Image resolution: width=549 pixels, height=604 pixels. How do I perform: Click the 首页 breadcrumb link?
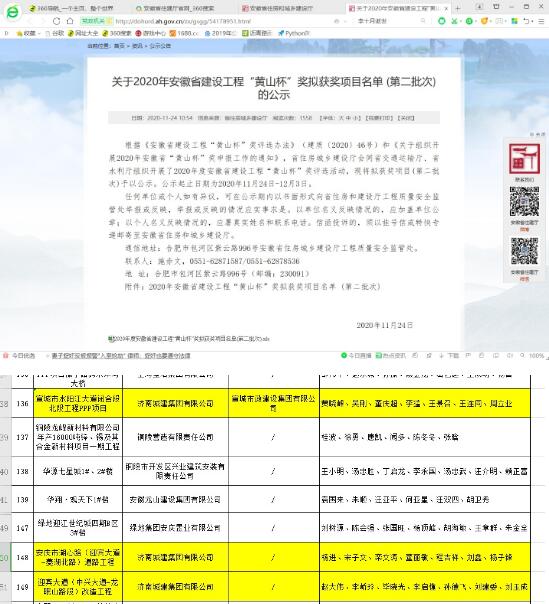click(x=119, y=46)
